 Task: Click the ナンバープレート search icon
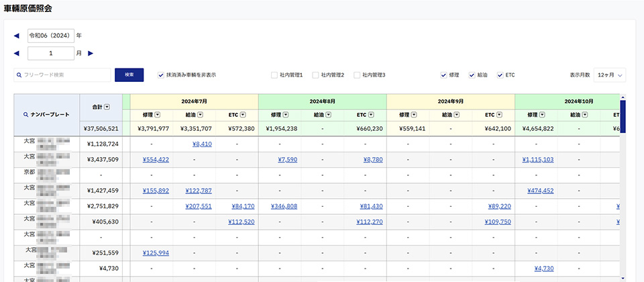pyautogui.click(x=25, y=115)
